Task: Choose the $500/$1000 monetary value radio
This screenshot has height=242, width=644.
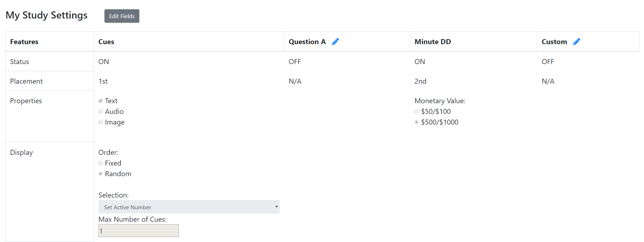Action: point(417,122)
